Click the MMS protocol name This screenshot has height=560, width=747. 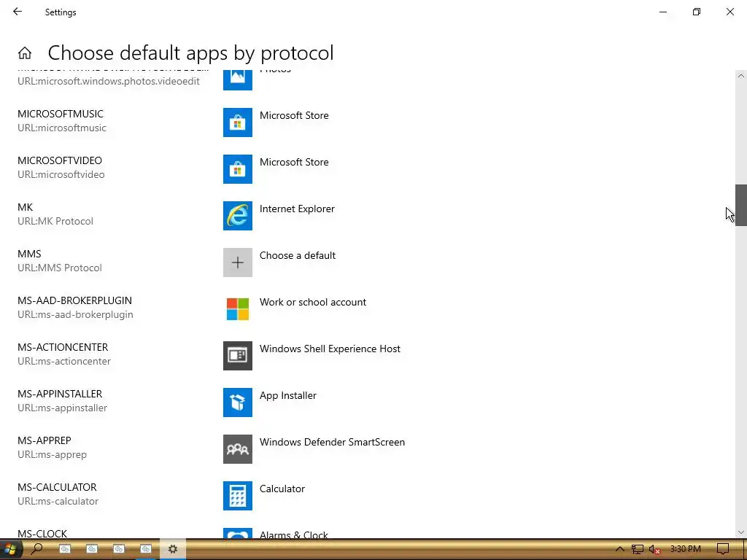tap(29, 254)
